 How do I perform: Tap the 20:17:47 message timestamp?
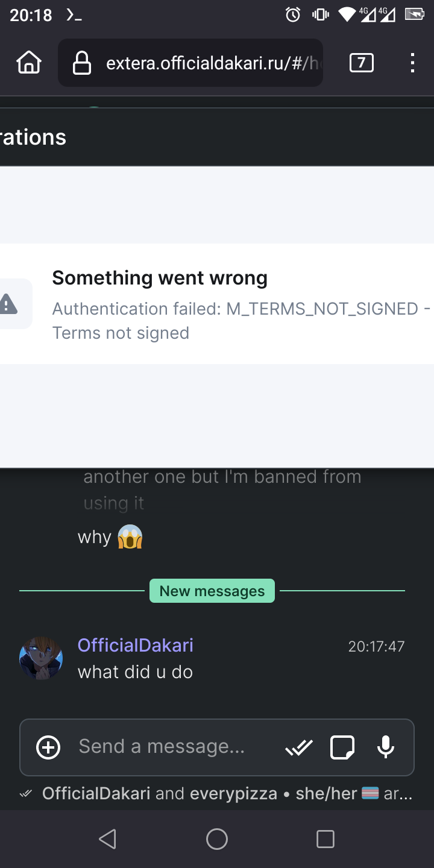click(376, 647)
